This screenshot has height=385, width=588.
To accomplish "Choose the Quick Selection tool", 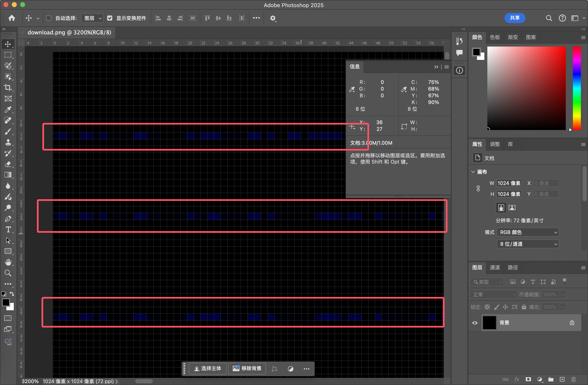I will [8, 66].
